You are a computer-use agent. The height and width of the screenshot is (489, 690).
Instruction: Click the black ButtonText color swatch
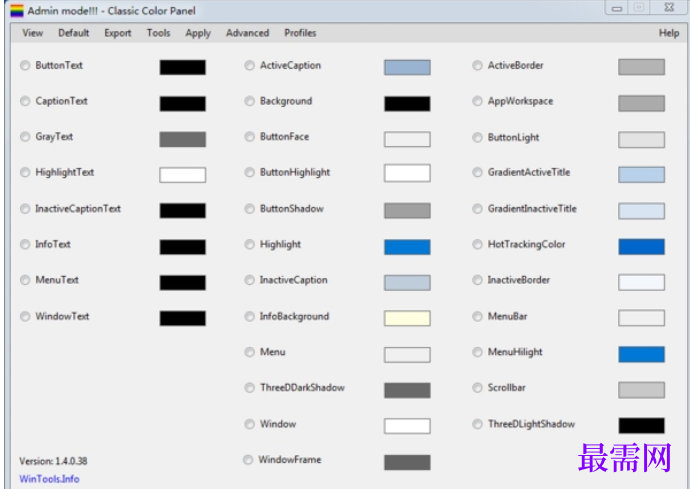click(183, 67)
